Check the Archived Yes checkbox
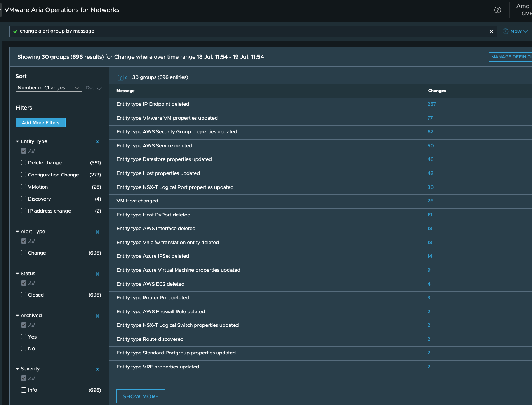The image size is (532, 405). 24,337
